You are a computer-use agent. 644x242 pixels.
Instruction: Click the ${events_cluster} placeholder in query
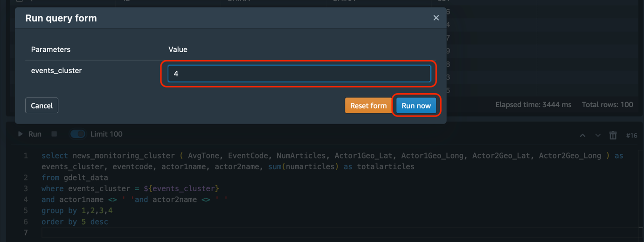point(181,189)
